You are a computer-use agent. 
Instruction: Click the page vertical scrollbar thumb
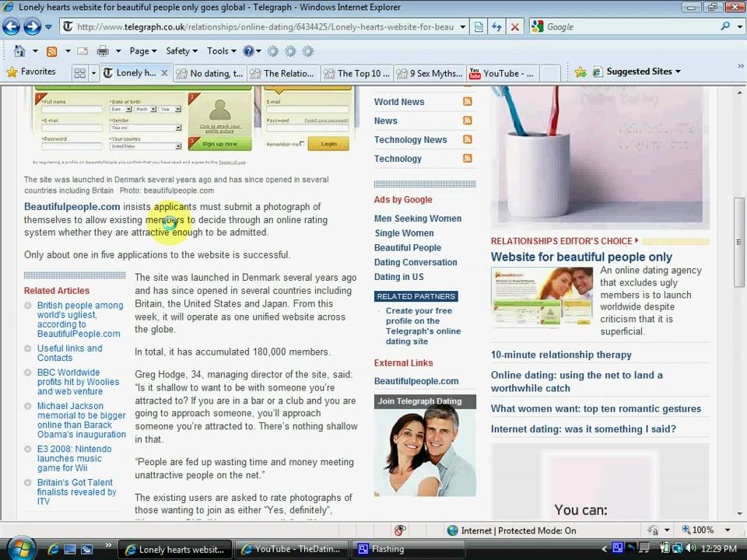[739, 243]
